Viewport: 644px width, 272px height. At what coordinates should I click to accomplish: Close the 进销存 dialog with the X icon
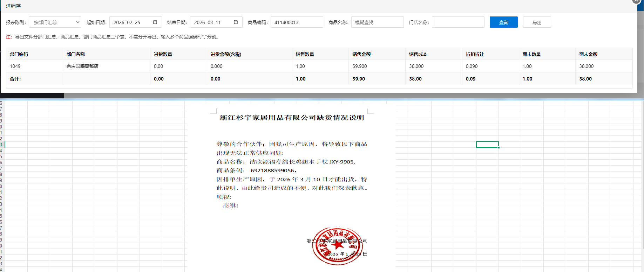click(636, 1)
